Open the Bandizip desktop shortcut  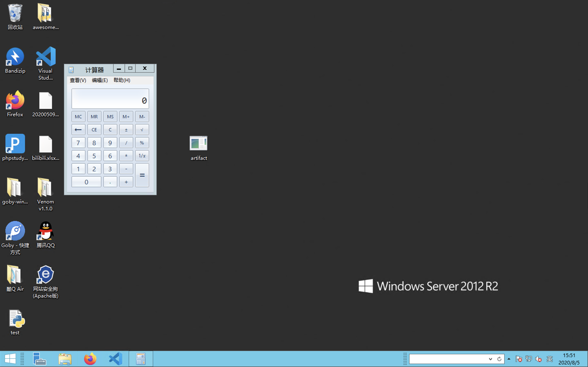pyautogui.click(x=15, y=57)
